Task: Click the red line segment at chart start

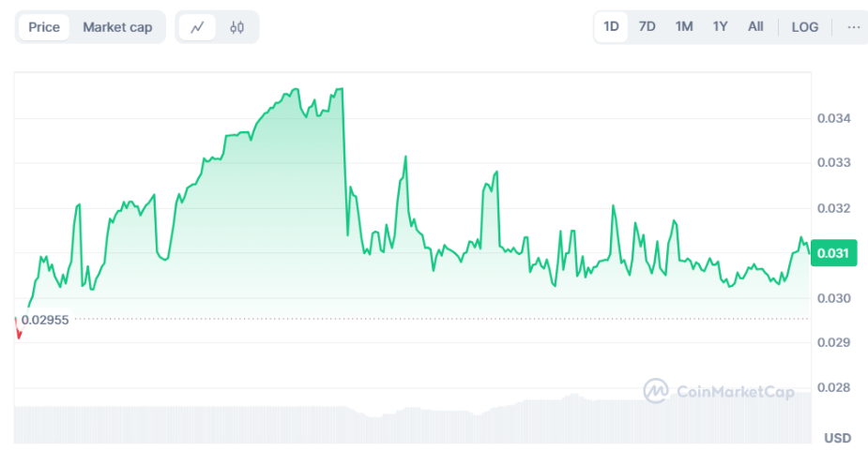Action: 17,328
